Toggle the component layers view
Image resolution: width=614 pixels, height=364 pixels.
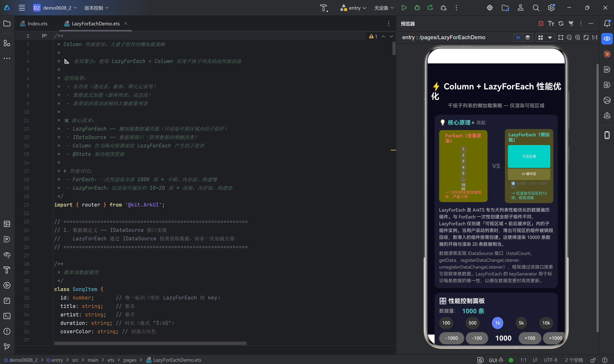pos(527,37)
